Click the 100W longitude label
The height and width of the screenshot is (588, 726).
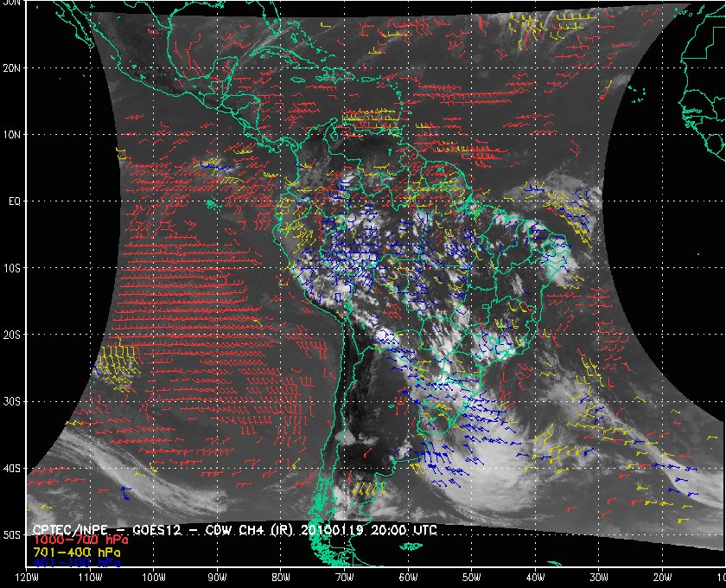click(153, 578)
